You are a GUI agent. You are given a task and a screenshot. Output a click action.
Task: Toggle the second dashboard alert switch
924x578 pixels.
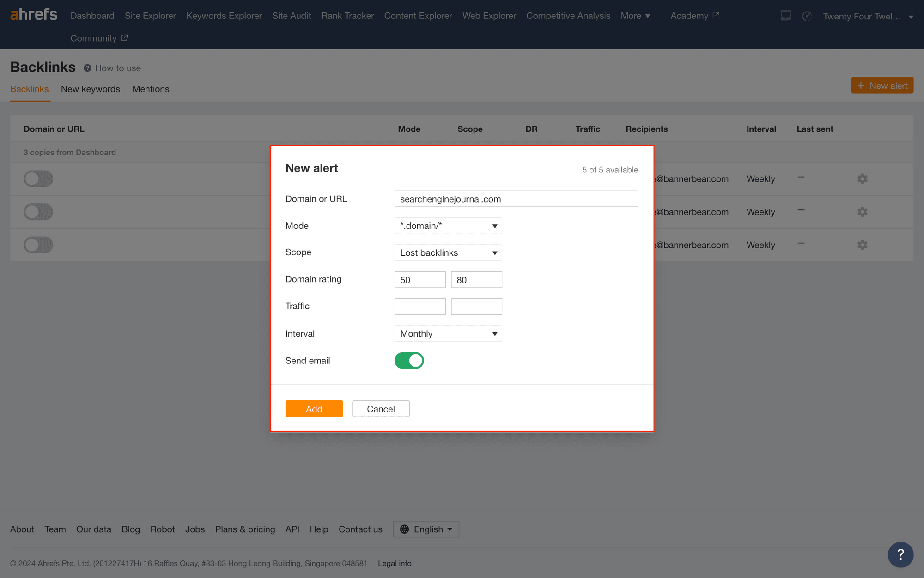pos(38,212)
